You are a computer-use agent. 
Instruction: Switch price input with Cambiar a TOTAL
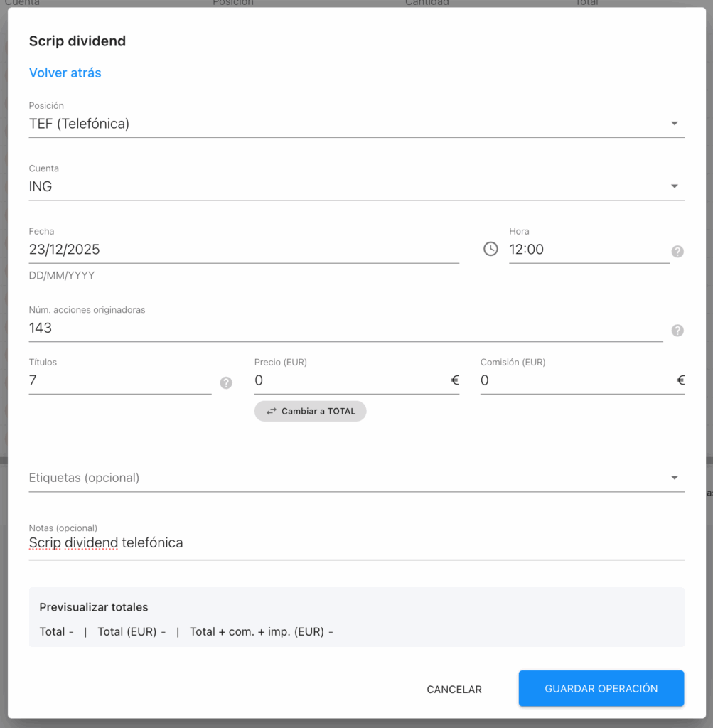coord(310,411)
